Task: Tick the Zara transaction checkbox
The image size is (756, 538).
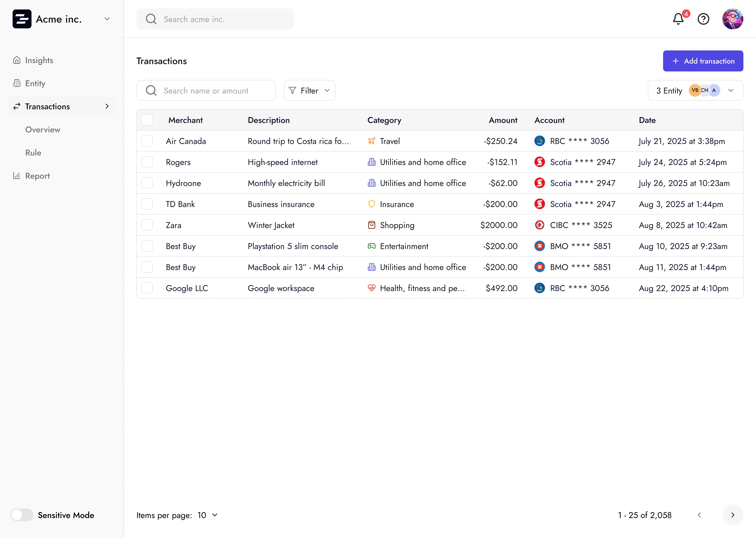Action: (x=147, y=225)
